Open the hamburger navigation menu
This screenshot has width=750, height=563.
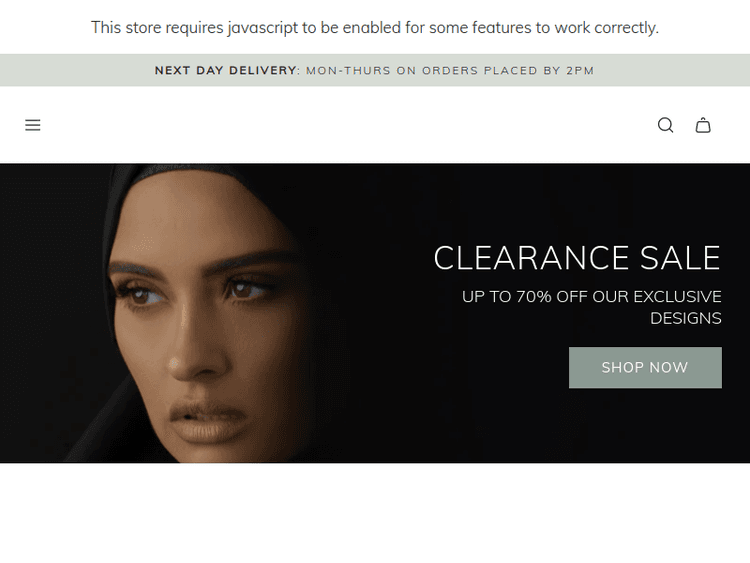click(x=33, y=125)
